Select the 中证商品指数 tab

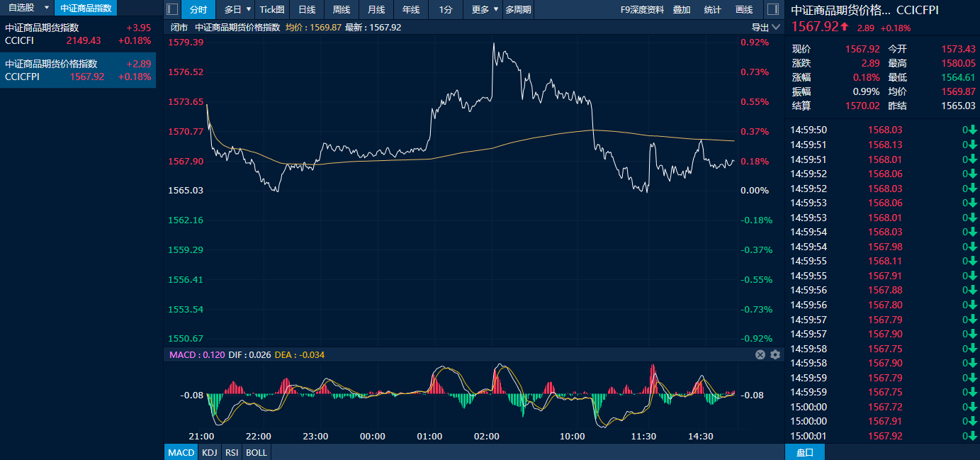(86, 8)
